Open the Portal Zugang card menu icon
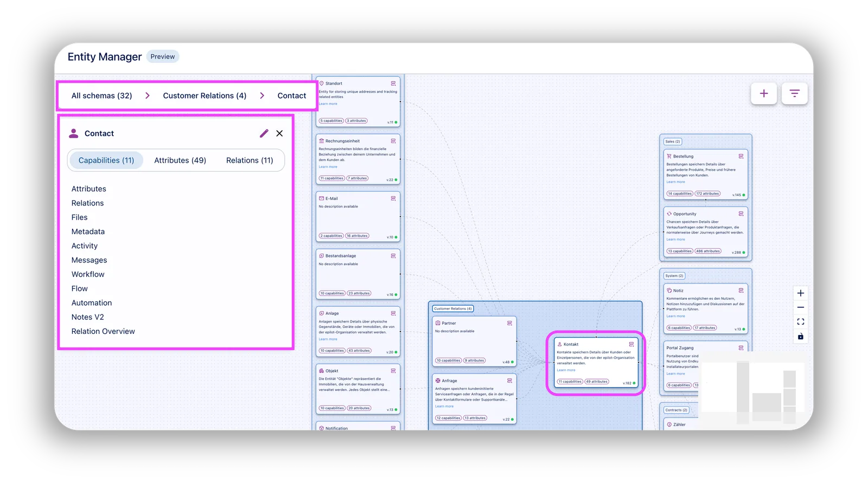Viewport: 868px width, 483px height. tap(741, 348)
